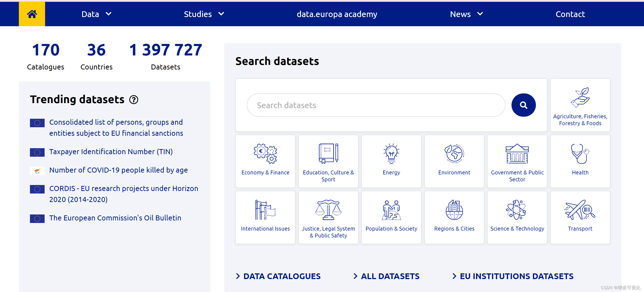Expand the Data dropdown menu
Image resolution: width=644 pixels, height=292 pixels.
point(96,14)
